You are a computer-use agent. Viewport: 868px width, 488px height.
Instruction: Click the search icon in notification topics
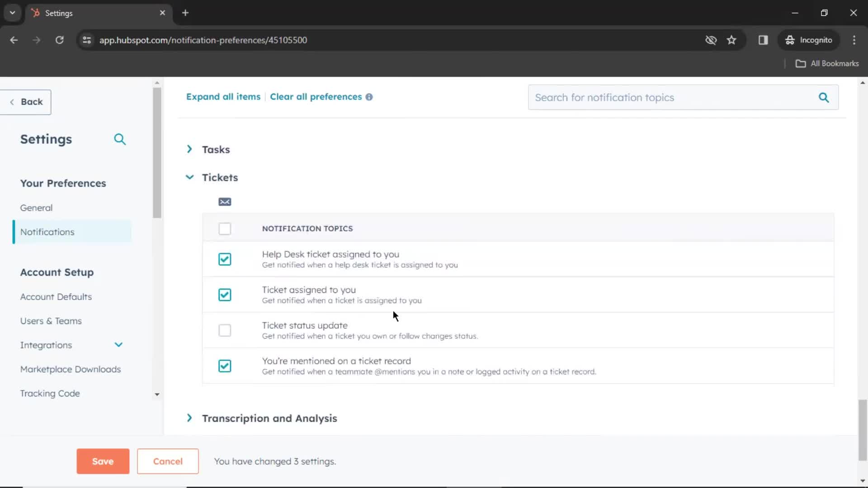click(x=825, y=97)
